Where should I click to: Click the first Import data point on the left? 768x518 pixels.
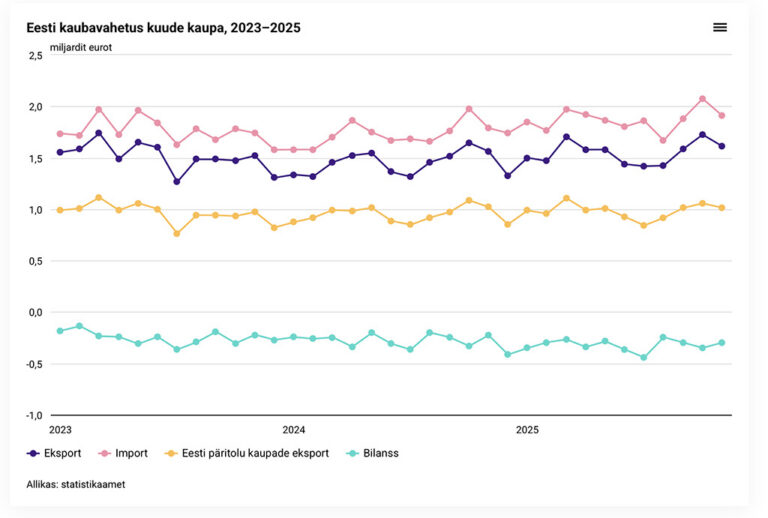[x=60, y=133]
